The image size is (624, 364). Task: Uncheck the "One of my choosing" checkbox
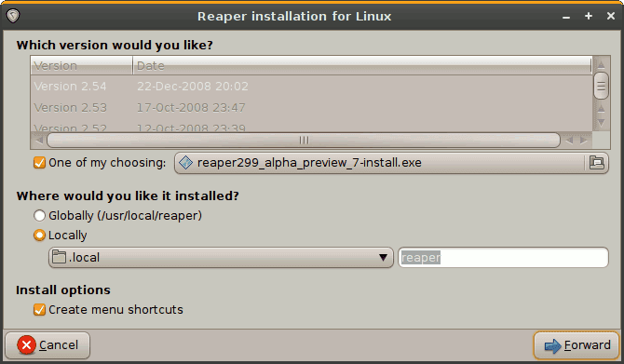tap(39, 162)
